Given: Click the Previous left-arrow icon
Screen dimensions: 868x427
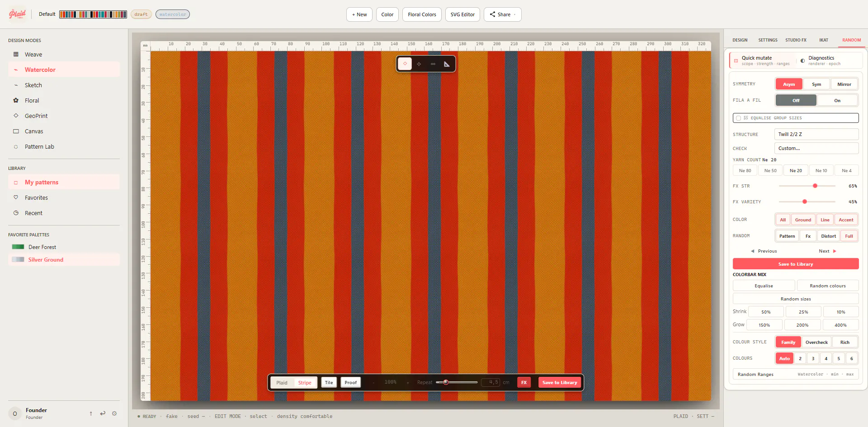Looking at the screenshot, I should pyautogui.click(x=753, y=251).
